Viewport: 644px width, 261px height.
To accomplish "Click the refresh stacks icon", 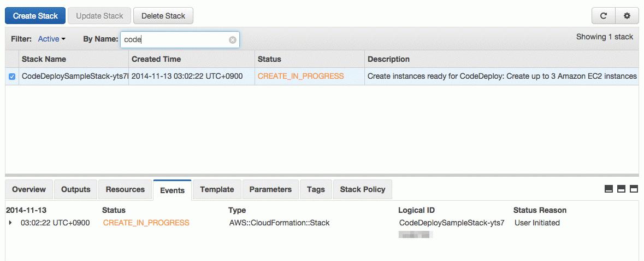I will pyautogui.click(x=604, y=16).
